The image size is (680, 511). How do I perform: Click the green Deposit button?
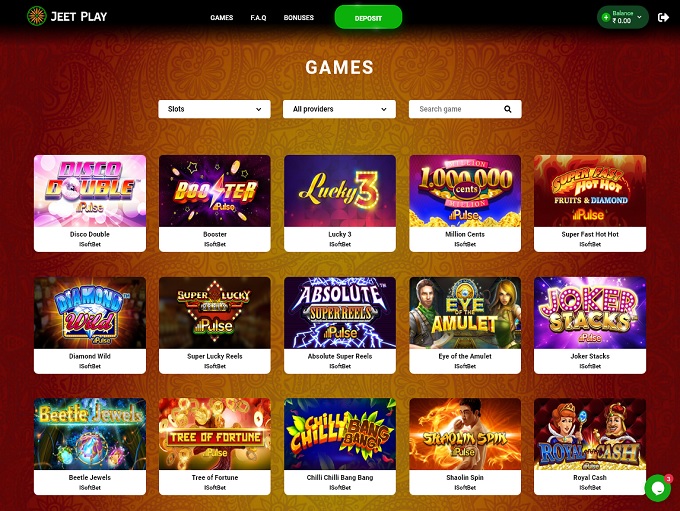(x=368, y=18)
